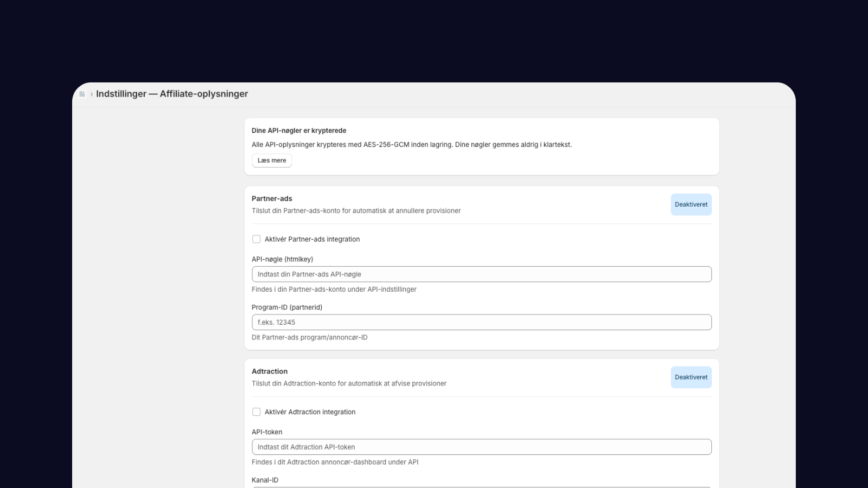The image size is (868, 488).
Task: Focus the Partner-ads API-nøgle input field
Action: 482,274
